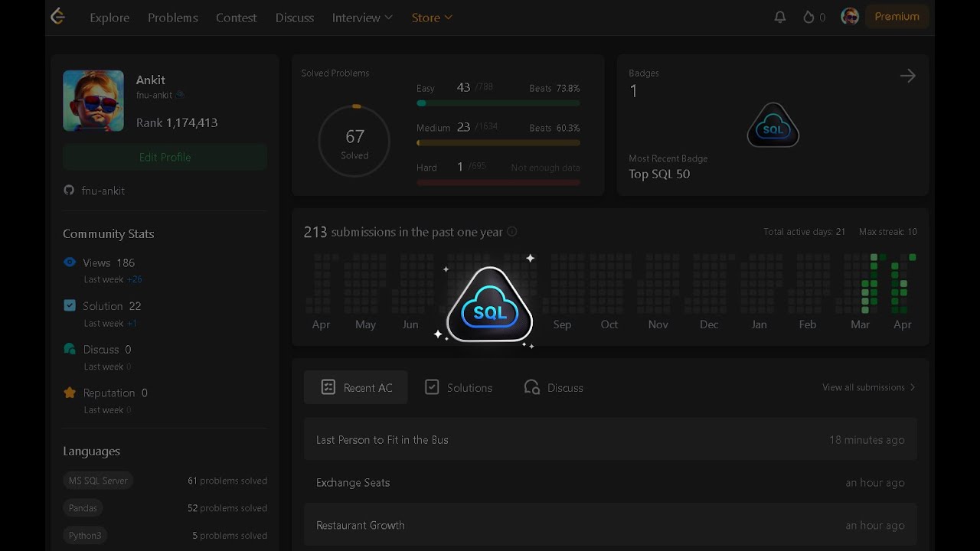Click the Discuss bubble icon in Community Stats
This screenshot has height=551, width=980.
click(70, 349)
